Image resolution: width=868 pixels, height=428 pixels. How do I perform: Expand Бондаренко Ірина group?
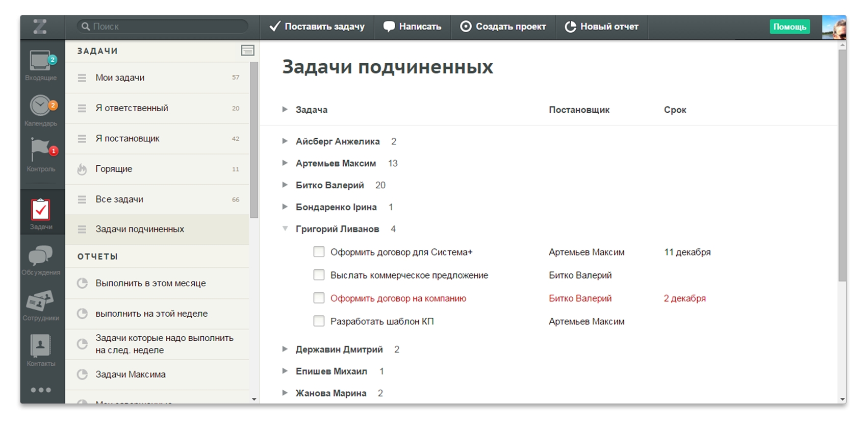(285, 207)
